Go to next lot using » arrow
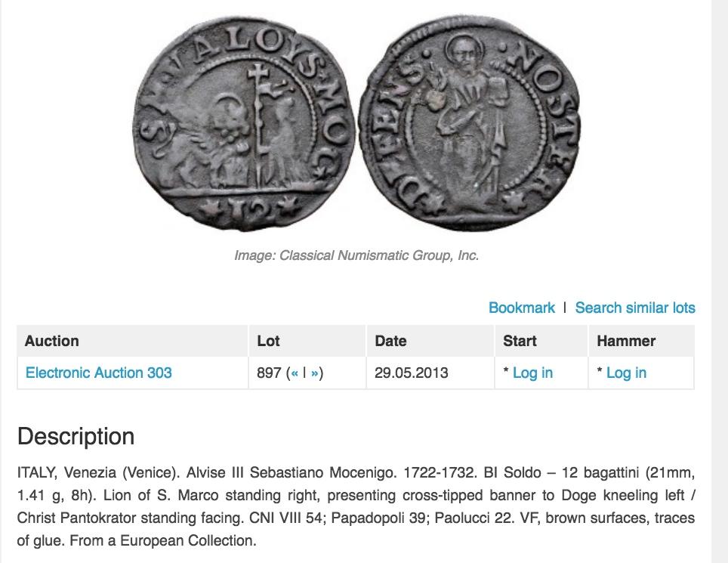 (314, 373)
